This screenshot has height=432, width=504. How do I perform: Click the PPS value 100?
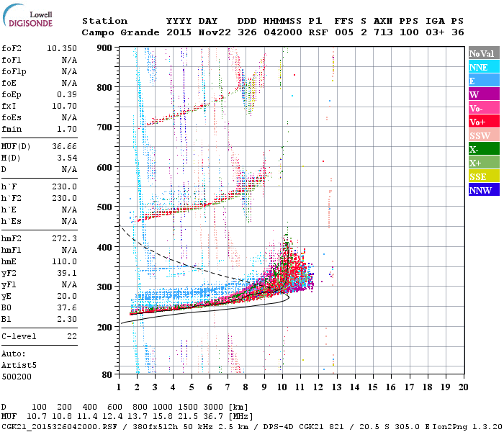[409, 32]
